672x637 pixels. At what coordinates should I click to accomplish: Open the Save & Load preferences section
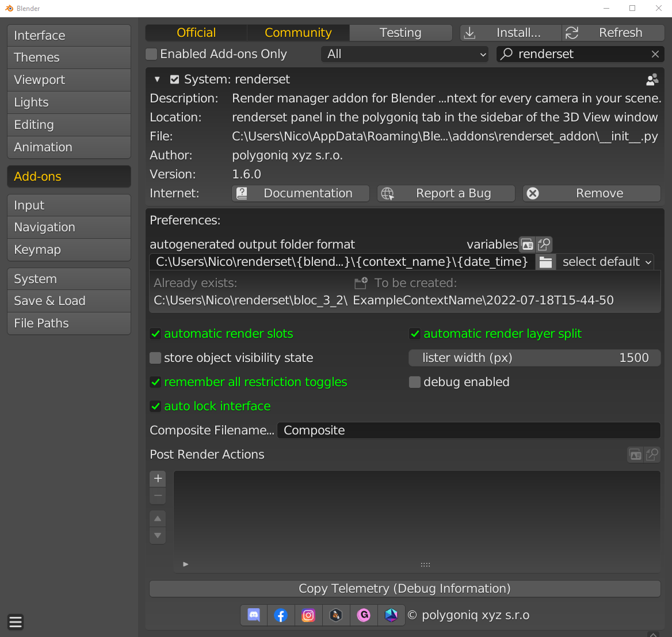pos(69,301)
